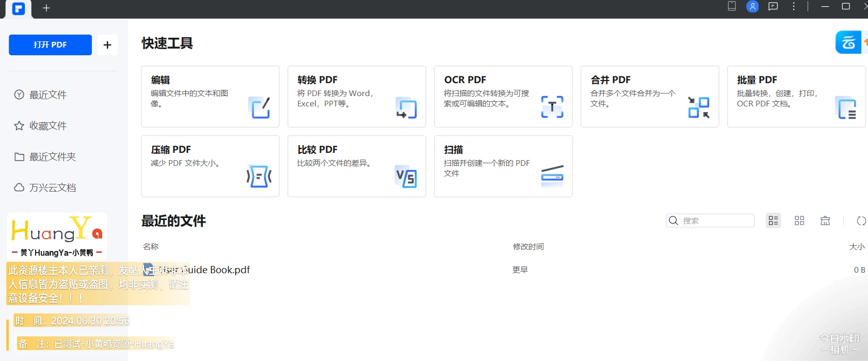
Task: Switch recent files to grid view
Action: point(799,221)
